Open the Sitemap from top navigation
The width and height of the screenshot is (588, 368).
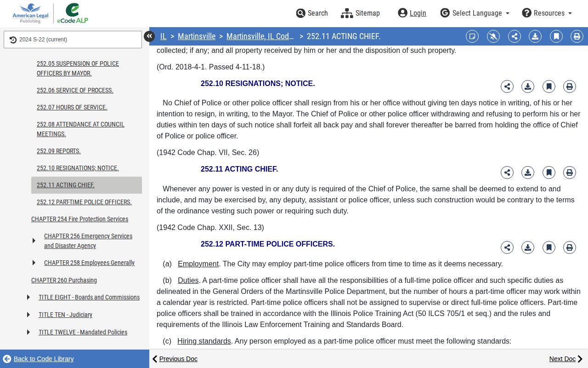[x=361, y=13]
